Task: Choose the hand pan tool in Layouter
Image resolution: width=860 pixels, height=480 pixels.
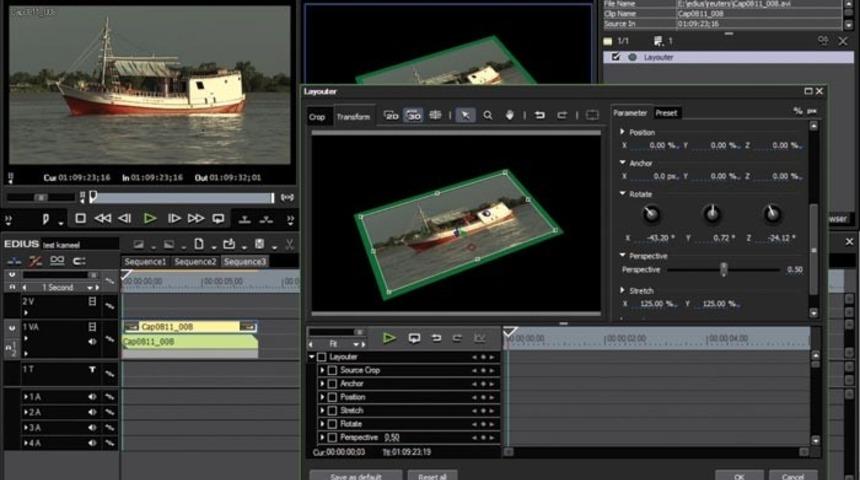Action: 510,116
